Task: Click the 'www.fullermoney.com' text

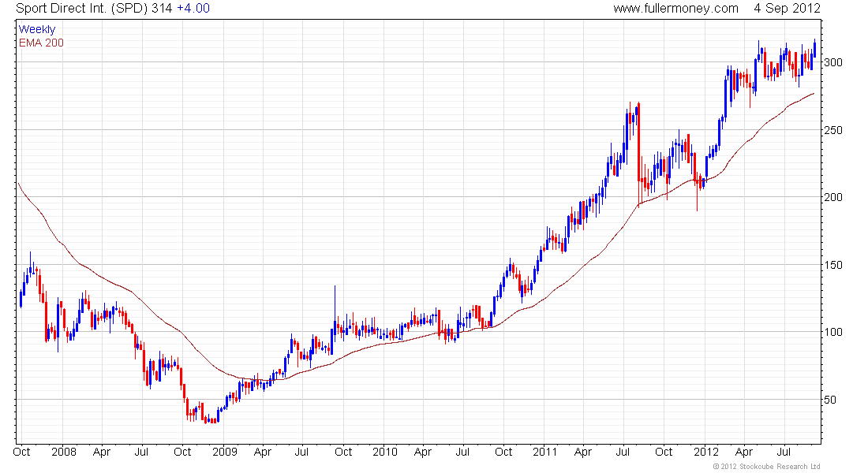Action: coord(675,9)
